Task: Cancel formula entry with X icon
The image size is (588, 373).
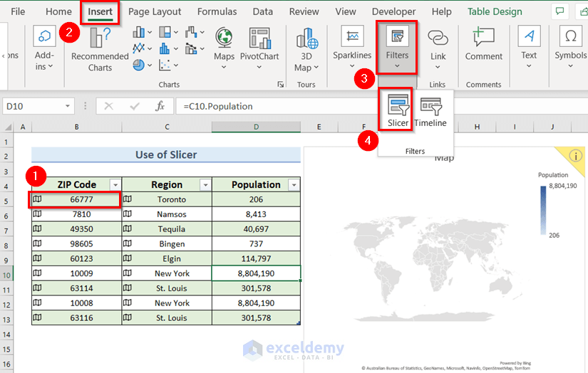Action: 109,106
